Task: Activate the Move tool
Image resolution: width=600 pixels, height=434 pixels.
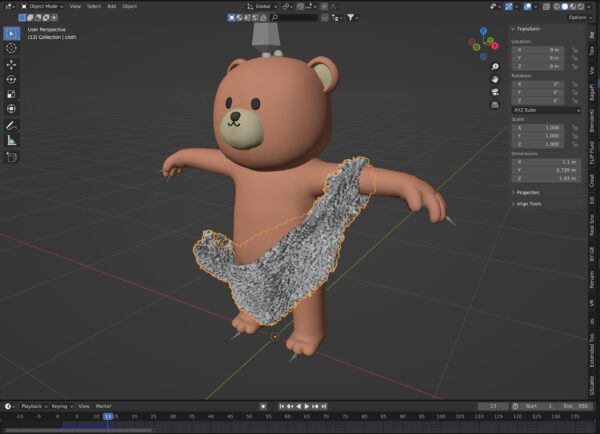Action: pyautogui.click(x=11, y=63)
